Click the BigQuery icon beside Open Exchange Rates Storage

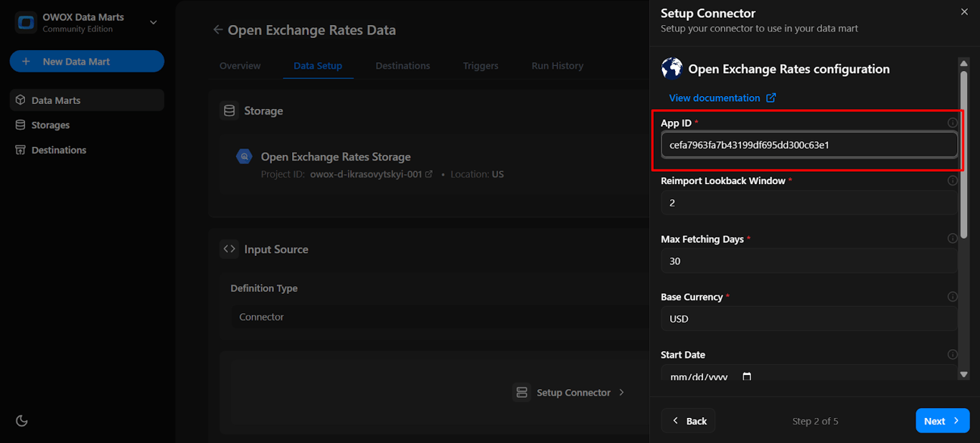pos(244,156)
